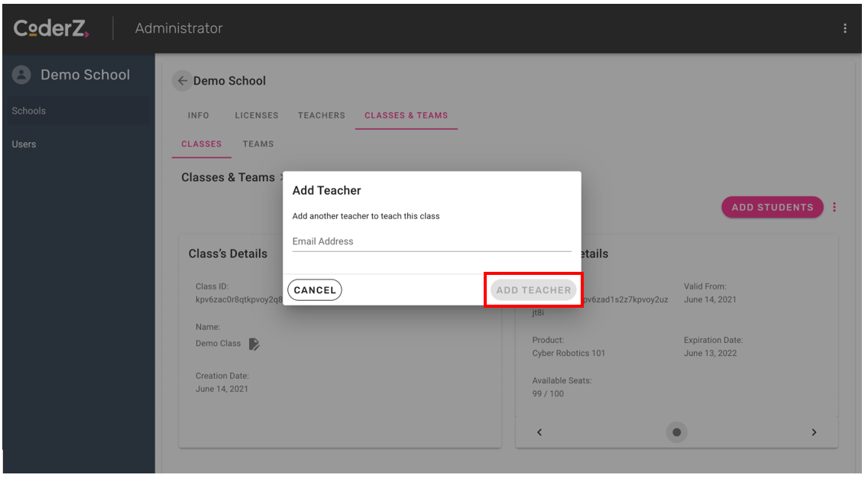Screen dimensions: 868x478
Task: Click the ADD TEACHER button
Action: point(533,290)
